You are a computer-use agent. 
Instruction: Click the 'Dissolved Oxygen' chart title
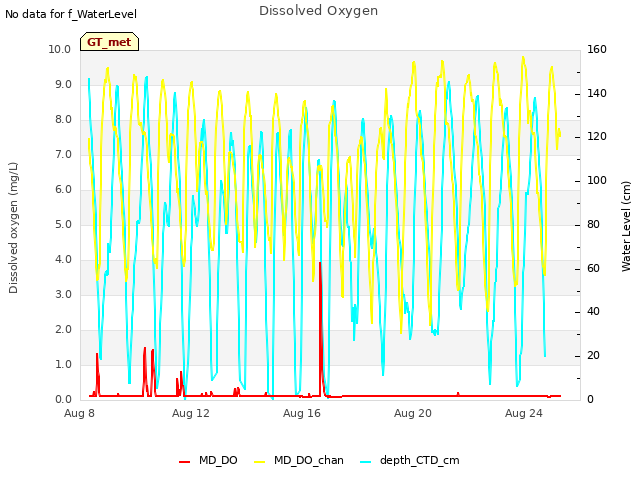pyautogui.click(x=319, y=11)
